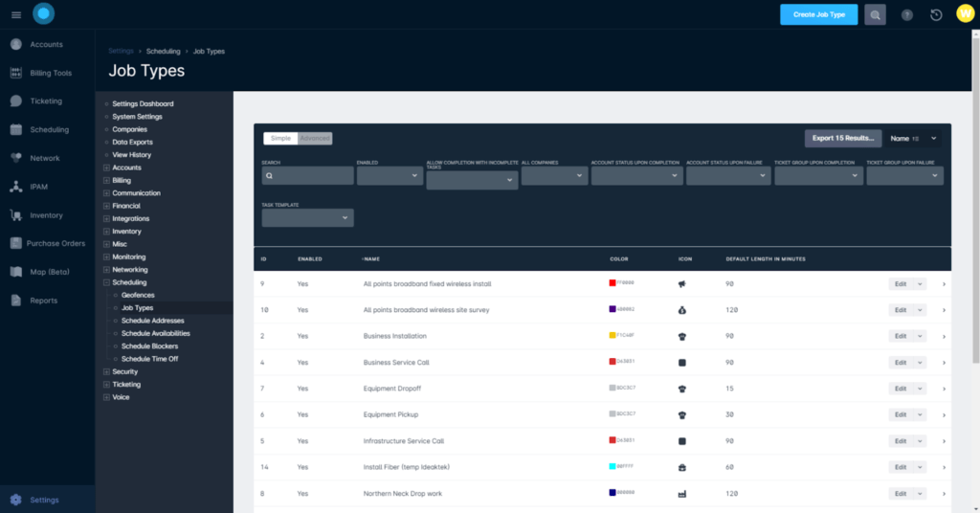This screenshot has height=513, width=980.
Task: Open Edit dropdown arrow for Business Installation
Action: click(x=920, y=336)
